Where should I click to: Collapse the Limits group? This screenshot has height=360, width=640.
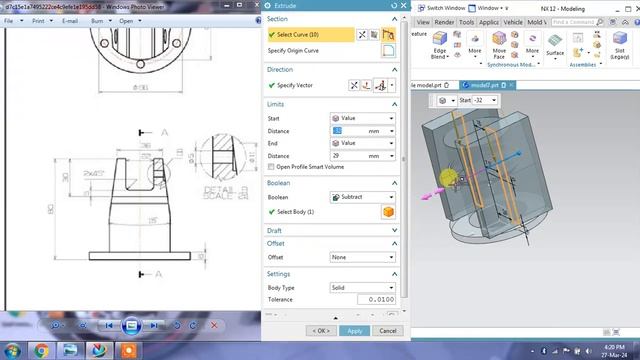tap(394, 104)
